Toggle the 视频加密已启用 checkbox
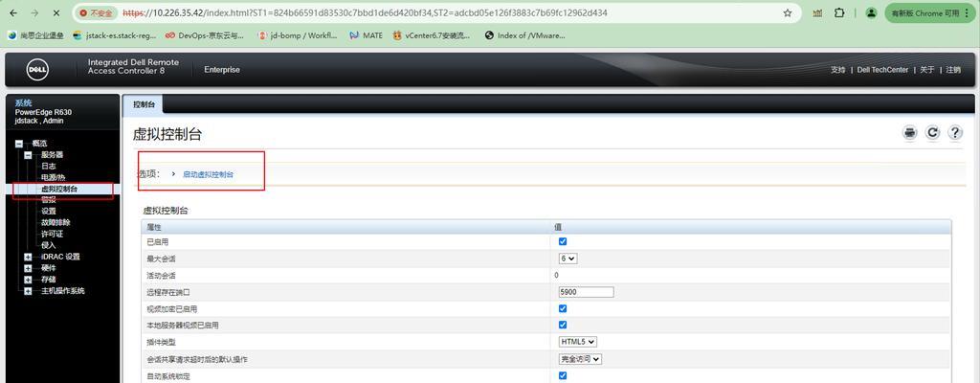 coord(563,308)
